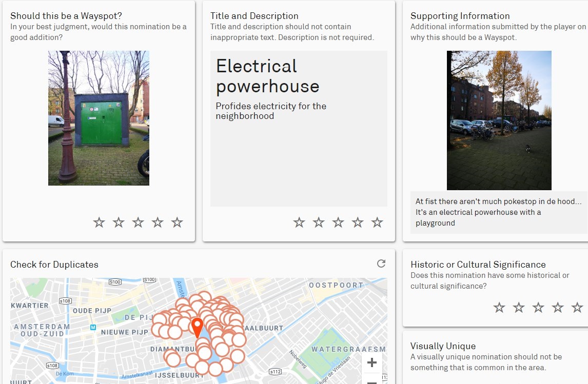Screen dimensions: 588x384
Task: Open the green powerhouse nomination photo
Action: 99,118
